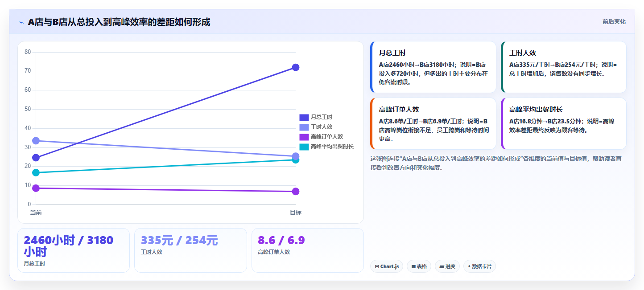Open the 高峰订单人效 explanation card
644x290 pixels.
(433, 123)
